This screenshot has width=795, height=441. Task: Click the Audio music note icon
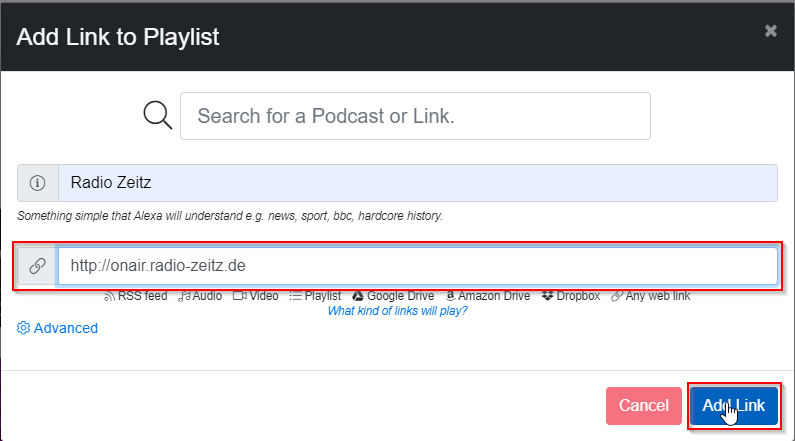pos(184,296)
